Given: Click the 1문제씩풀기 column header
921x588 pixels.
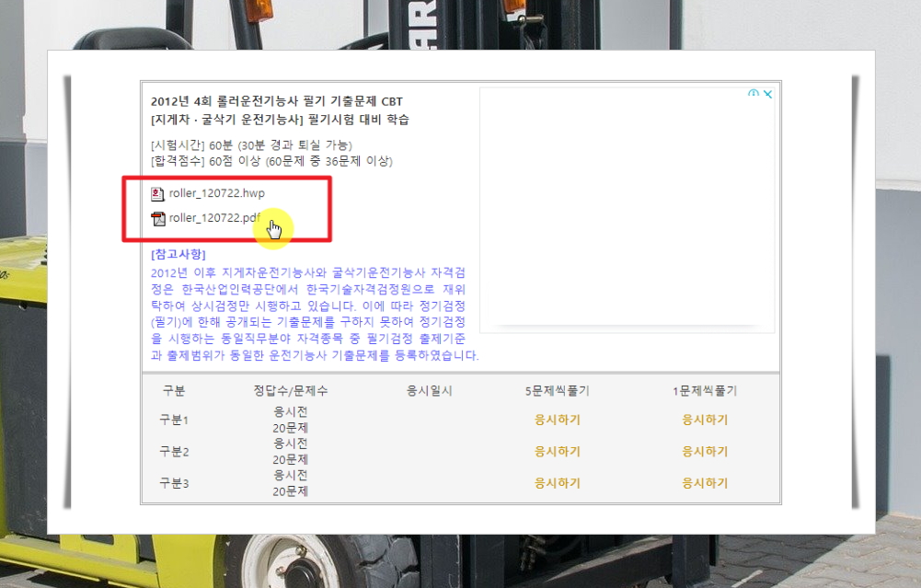Looking at the screenshot, I should click(x=704, y=391).
